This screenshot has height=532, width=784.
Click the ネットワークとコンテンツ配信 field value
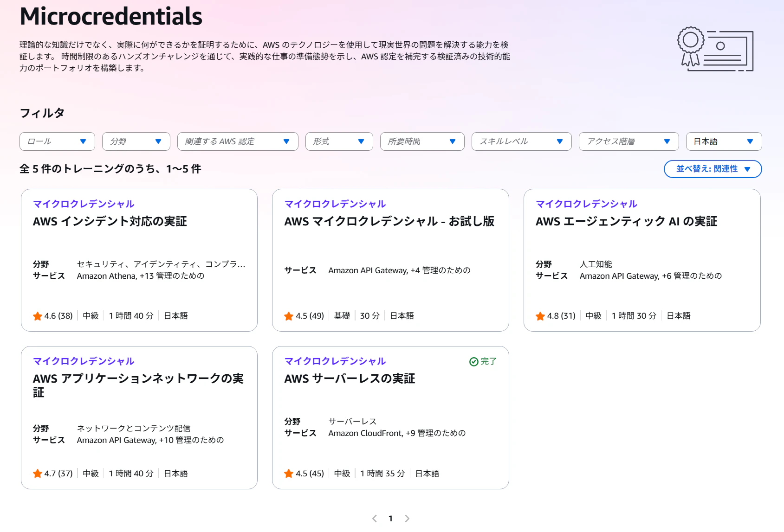(x=134, y=429)
